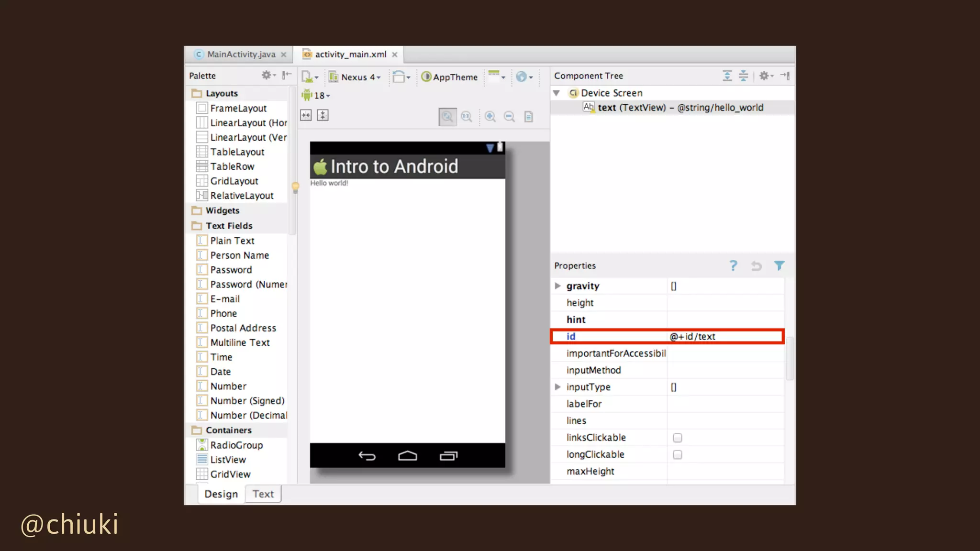Expand the gravity property row
Image resolution: width=980 pixels, height=551 pixels.
tap(557, 286)
